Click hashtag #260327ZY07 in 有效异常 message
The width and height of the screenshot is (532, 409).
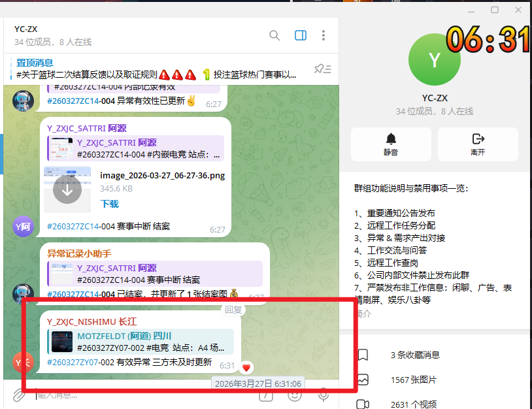[73, 362]
